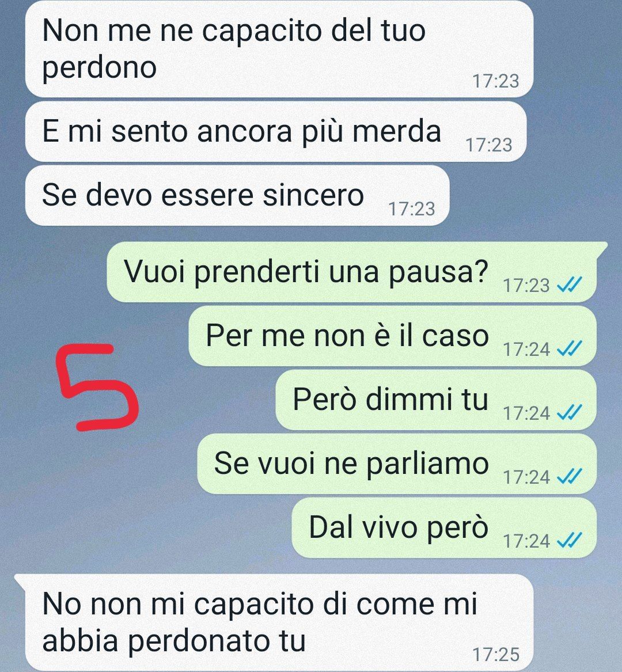Tap the sent message 'Però dimmi tu'

[436, 400]
